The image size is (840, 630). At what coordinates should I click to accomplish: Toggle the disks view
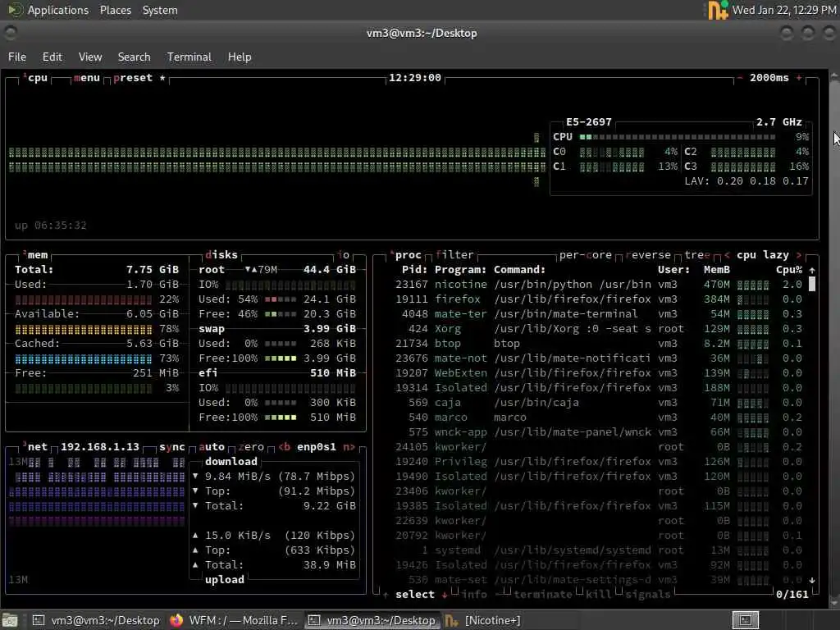pos(221,255)
